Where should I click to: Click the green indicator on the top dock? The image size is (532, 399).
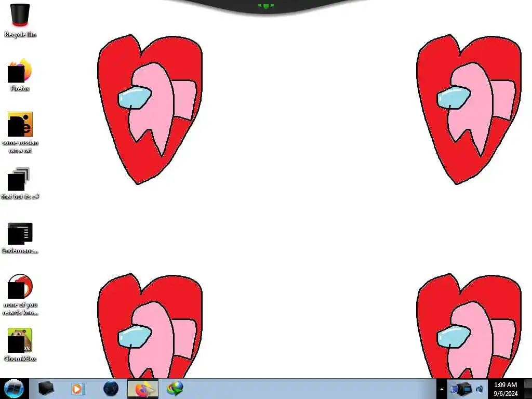click(x=265, y=6)
